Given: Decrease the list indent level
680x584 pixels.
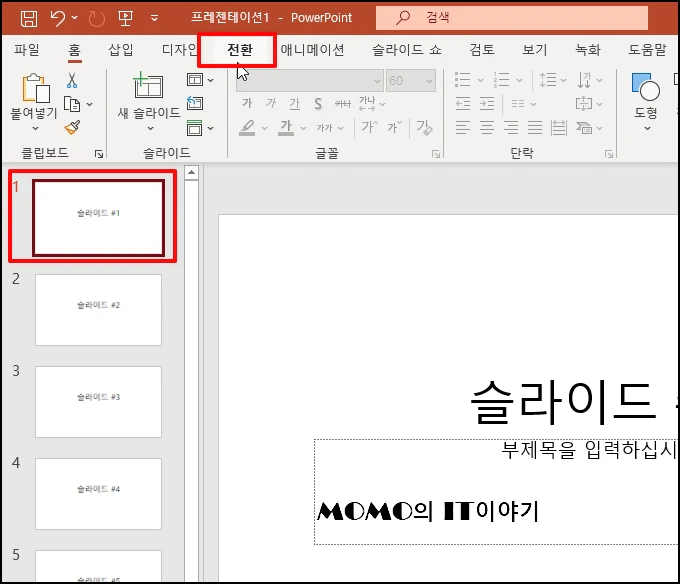Looking at the screenshot, I should (x=463, y=104).
